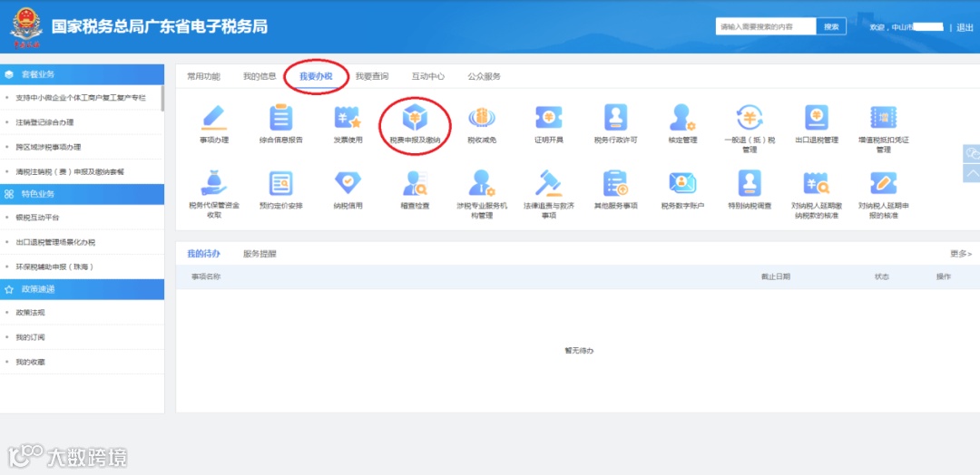The image size is (980, 475).
Task: Click the back-to-top arrow icon
Action: [971, 173]
